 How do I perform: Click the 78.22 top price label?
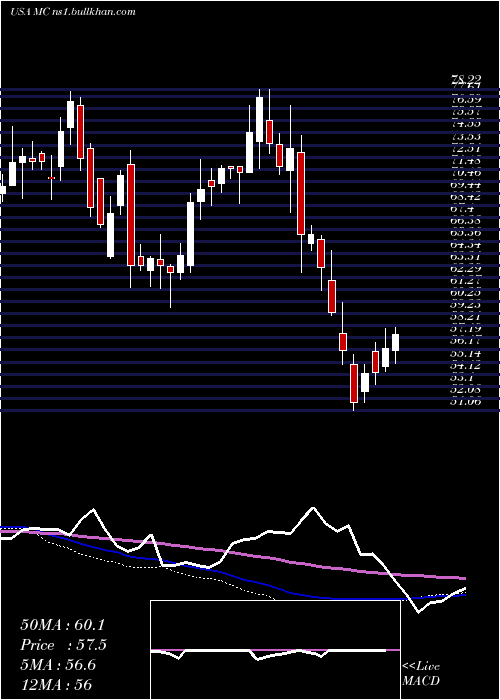(x=466, y=80)
